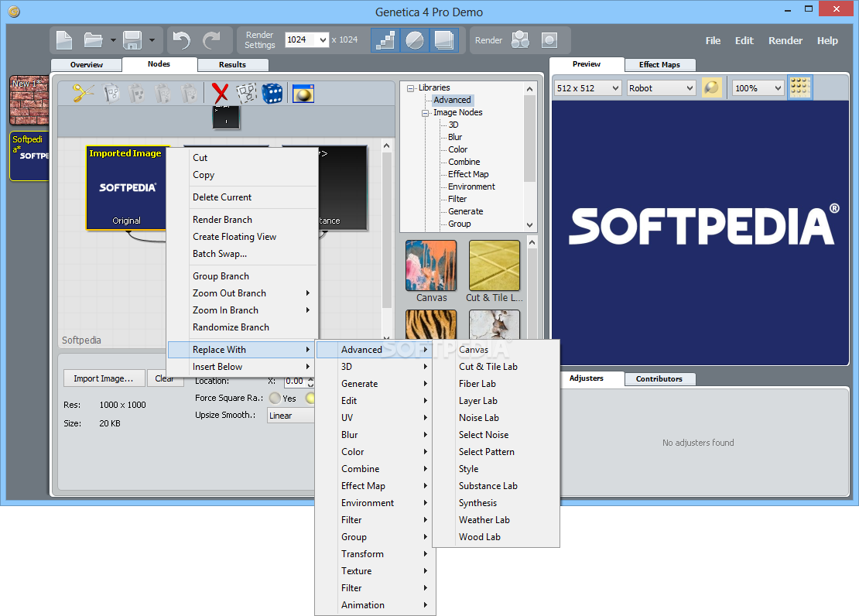Click the single-circle Render icon

549,40
